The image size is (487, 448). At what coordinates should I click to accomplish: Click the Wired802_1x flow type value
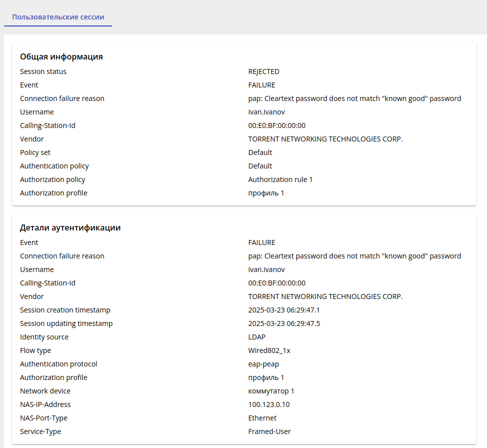pos(269,350)
